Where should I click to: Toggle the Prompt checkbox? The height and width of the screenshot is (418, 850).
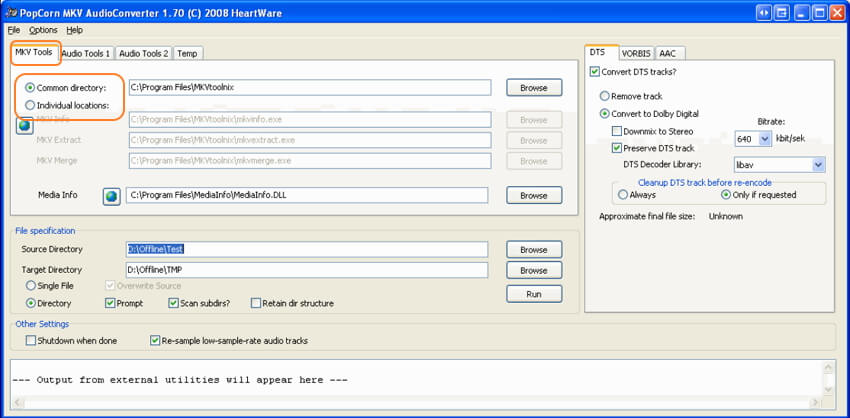point(110,303)
